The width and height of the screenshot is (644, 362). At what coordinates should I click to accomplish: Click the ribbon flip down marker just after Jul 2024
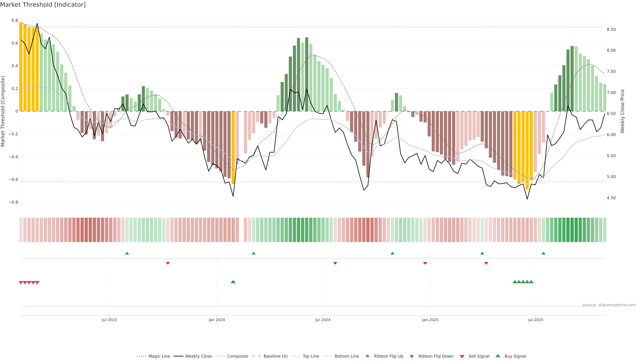coord(335,263)
